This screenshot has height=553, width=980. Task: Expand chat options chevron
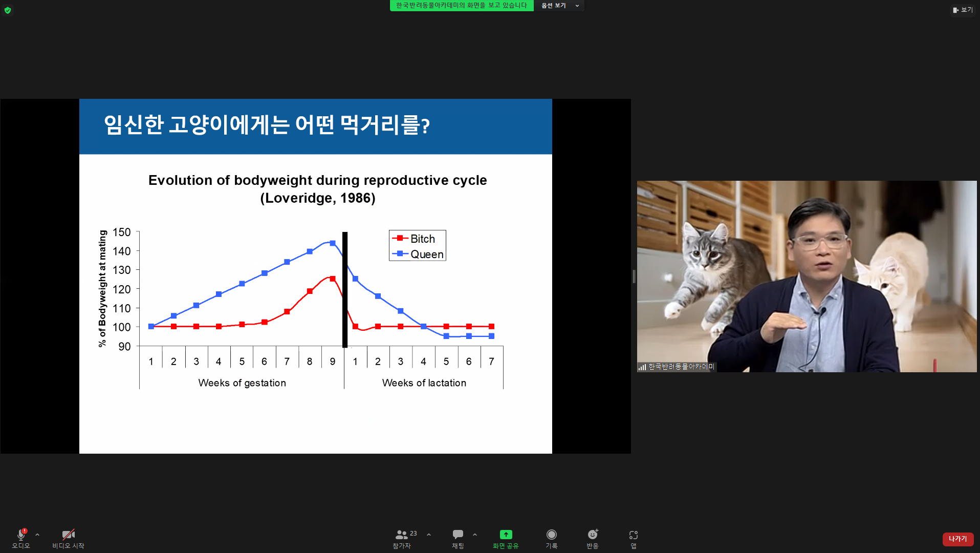475,535
